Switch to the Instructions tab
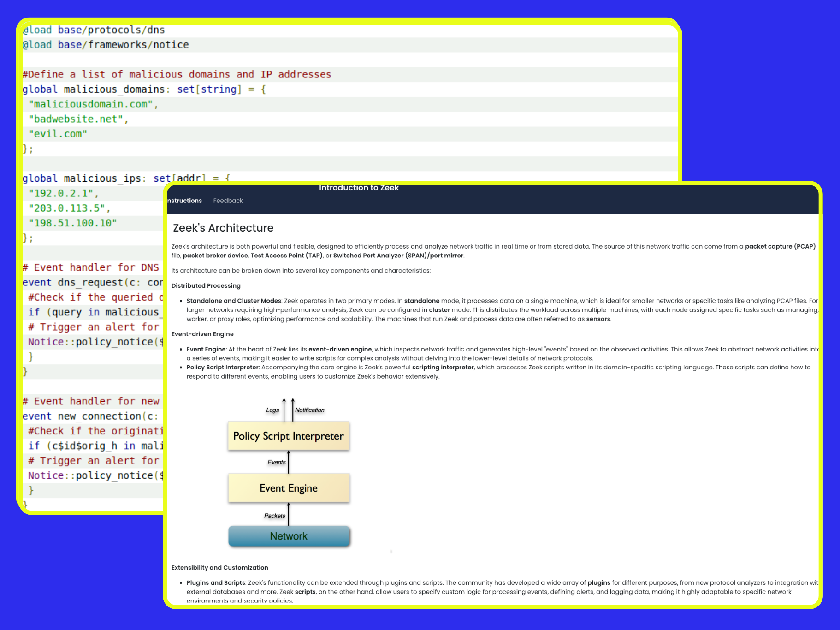The width and height of the screenshot is (840, 630). coord(185,201)
